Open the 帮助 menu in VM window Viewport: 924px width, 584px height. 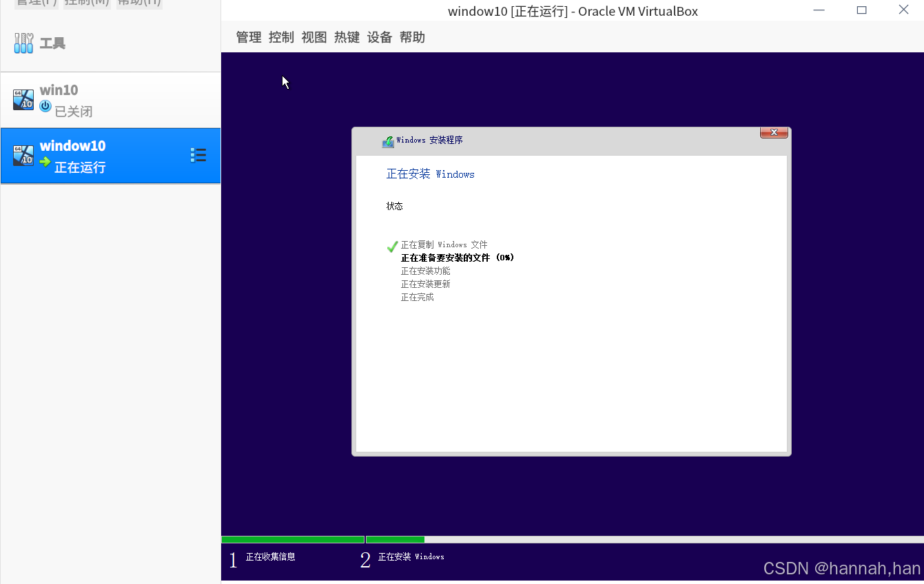(412, 37)
